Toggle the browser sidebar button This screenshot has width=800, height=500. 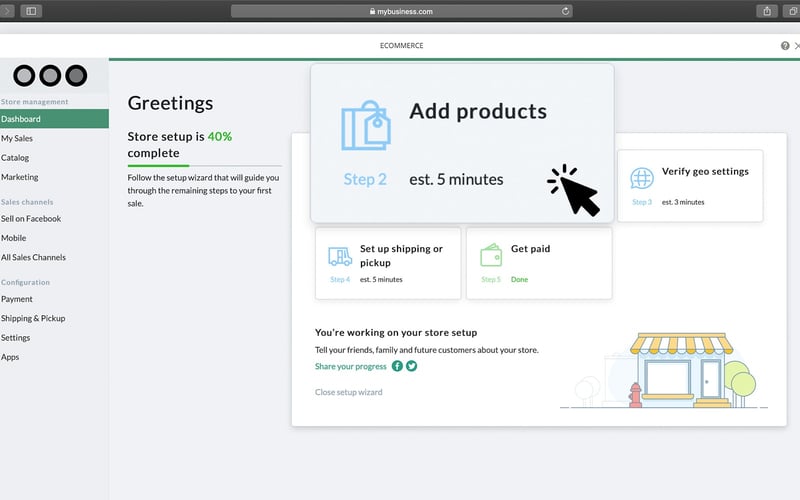tap(31, 11)
